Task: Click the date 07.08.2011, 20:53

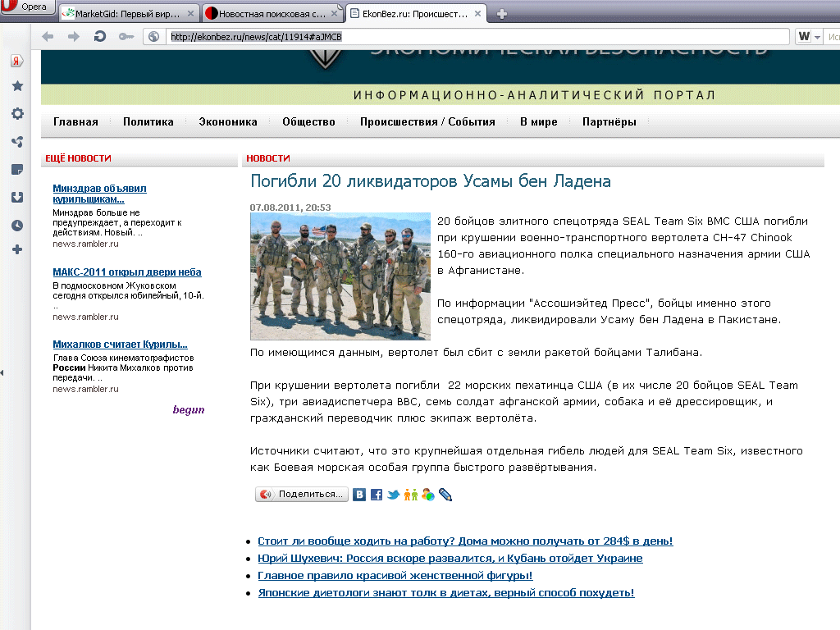Action: point(290,208)
